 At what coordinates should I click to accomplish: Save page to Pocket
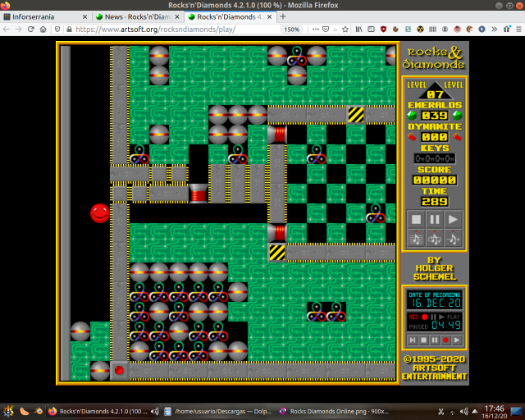pos(326,30)
